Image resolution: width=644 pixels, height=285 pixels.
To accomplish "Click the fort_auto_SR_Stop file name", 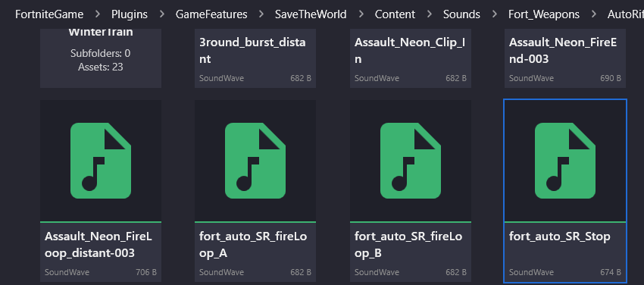I will coord(559,236).
